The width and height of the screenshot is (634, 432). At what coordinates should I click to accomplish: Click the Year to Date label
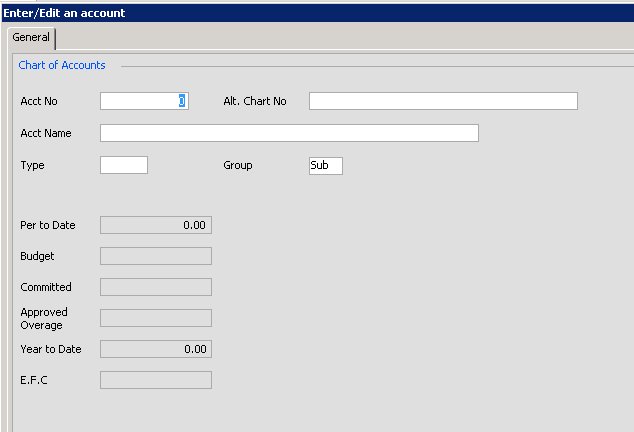51,349
